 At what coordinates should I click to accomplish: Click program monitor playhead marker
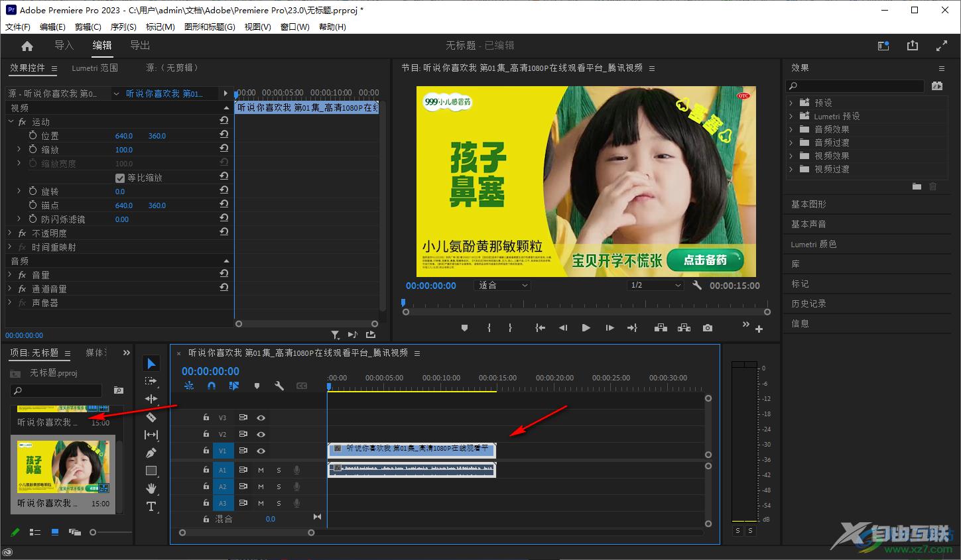pyautogui.click(x=403, y=303)
